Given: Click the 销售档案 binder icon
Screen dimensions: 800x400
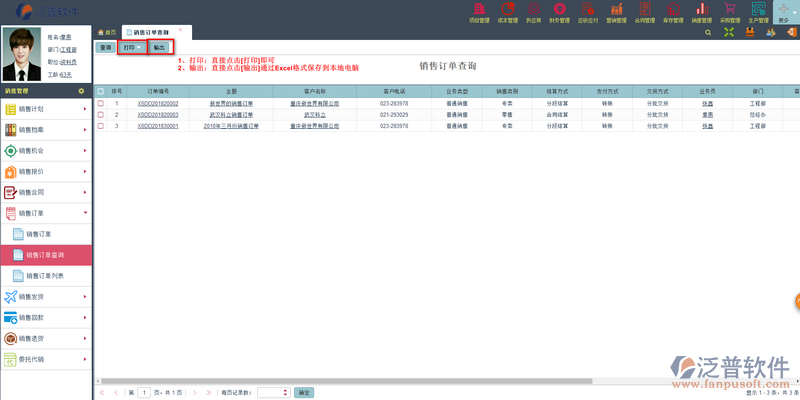Looking at the screenshot, I should [x=10, y=130].
